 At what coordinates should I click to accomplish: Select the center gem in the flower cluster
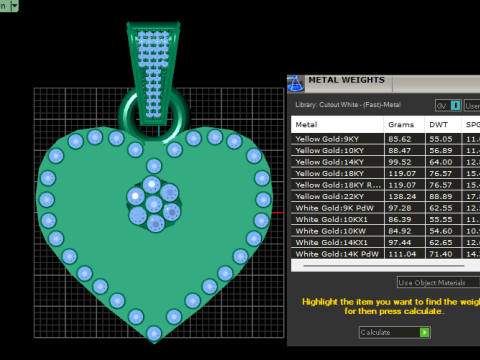[154, 204]
